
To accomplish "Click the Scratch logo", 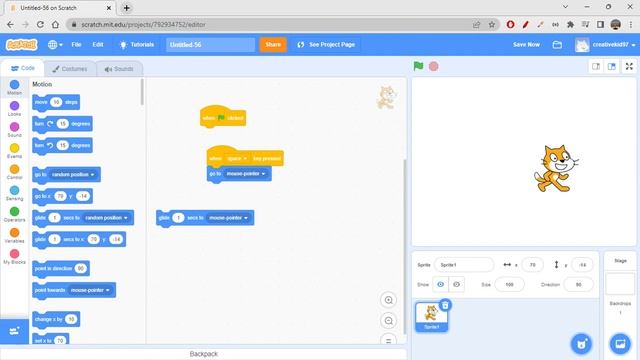I will coord(22,44).
